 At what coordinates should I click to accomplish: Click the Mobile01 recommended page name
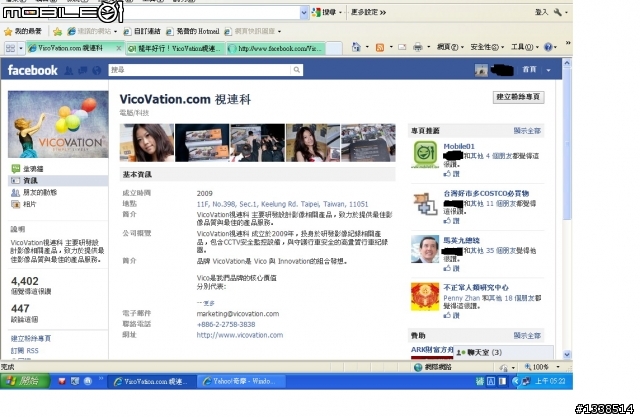point(459,146)
